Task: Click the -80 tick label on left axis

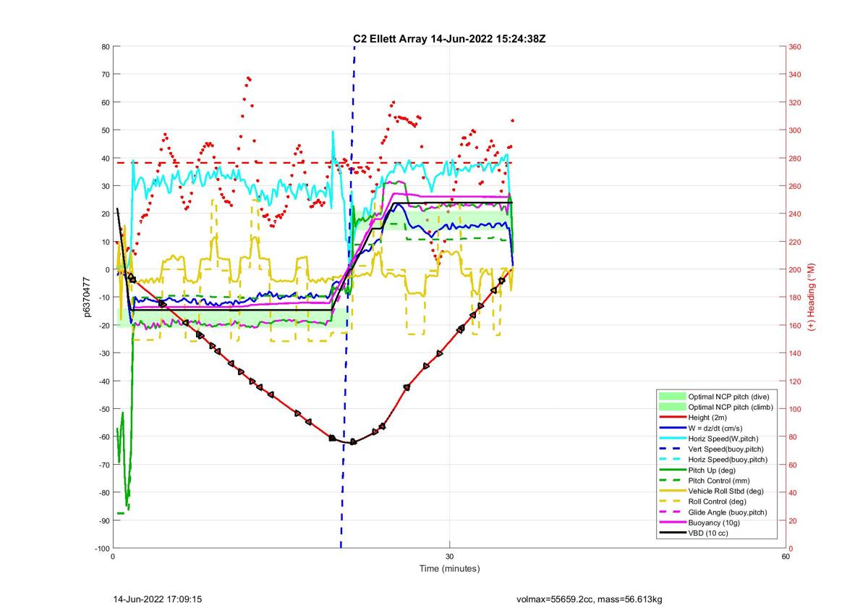Action: tap(103, 493)
